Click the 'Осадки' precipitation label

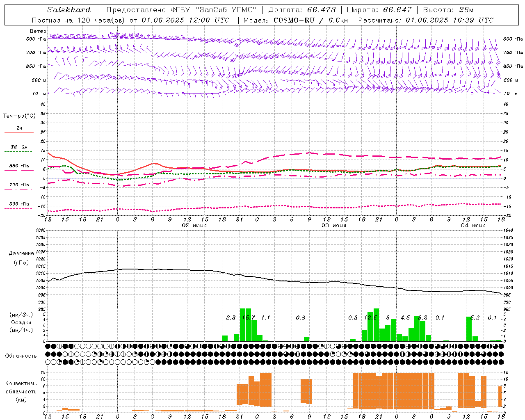pyautogui.click(x=21, y=322)
